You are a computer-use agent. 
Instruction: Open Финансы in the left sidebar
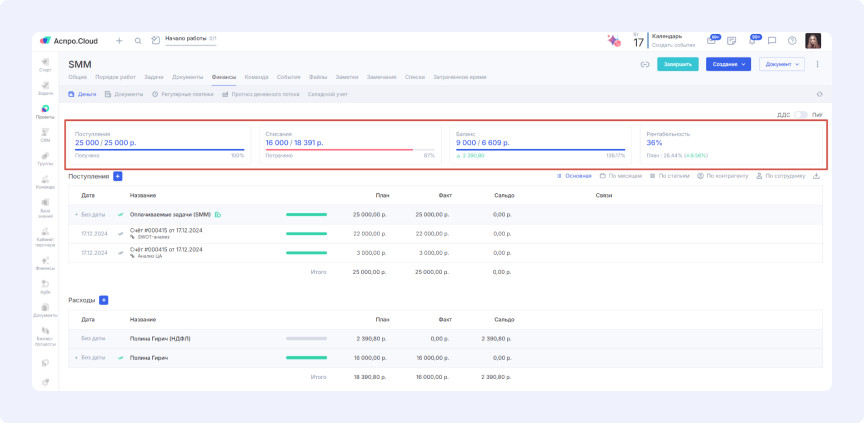[45, 263]
